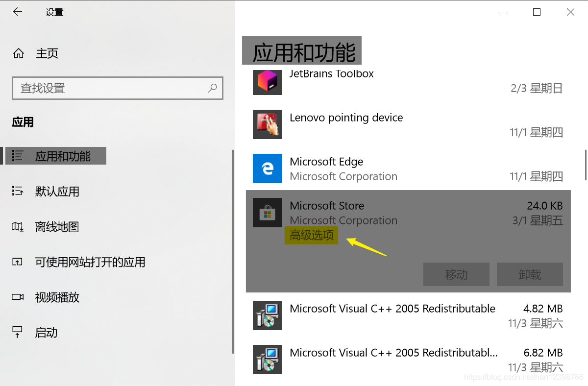Focus the 查找设置 search box
Image resolution: width=588 pixels, height=386 pixels.
tap(118, 88)
